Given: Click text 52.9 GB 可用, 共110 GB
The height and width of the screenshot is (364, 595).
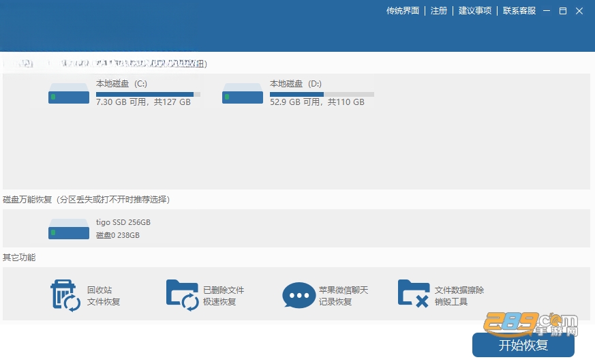Looking at the screenshot, I should point(317,102).
